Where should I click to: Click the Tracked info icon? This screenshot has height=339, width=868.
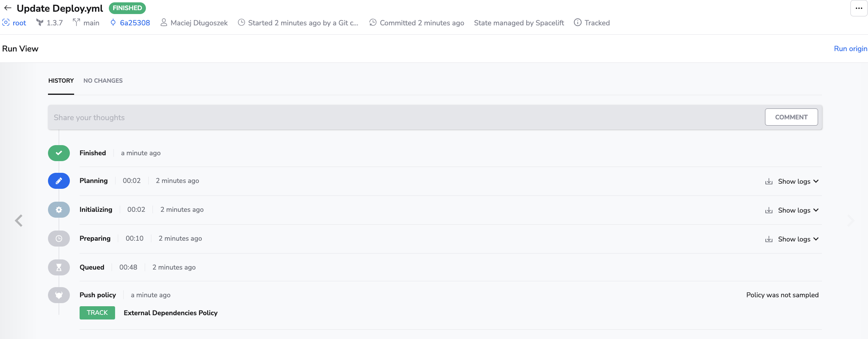click(577, 23)
